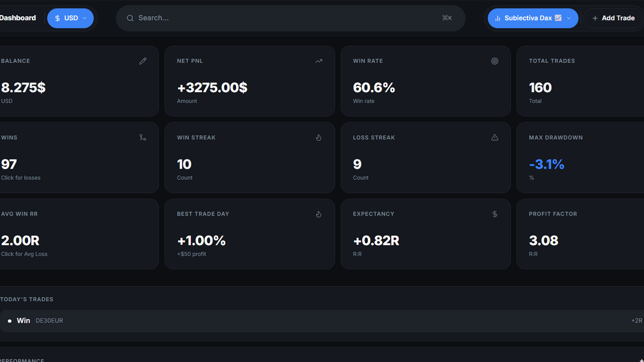Click the +1.00% best trade day value
The image size is (644, 362).
tap(201, 241)
